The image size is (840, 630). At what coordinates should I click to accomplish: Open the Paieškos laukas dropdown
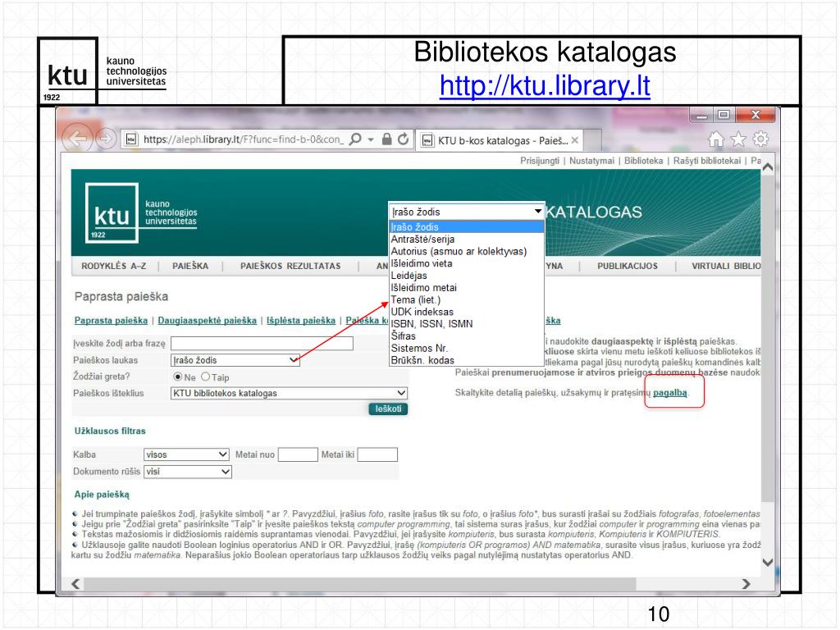235,360
